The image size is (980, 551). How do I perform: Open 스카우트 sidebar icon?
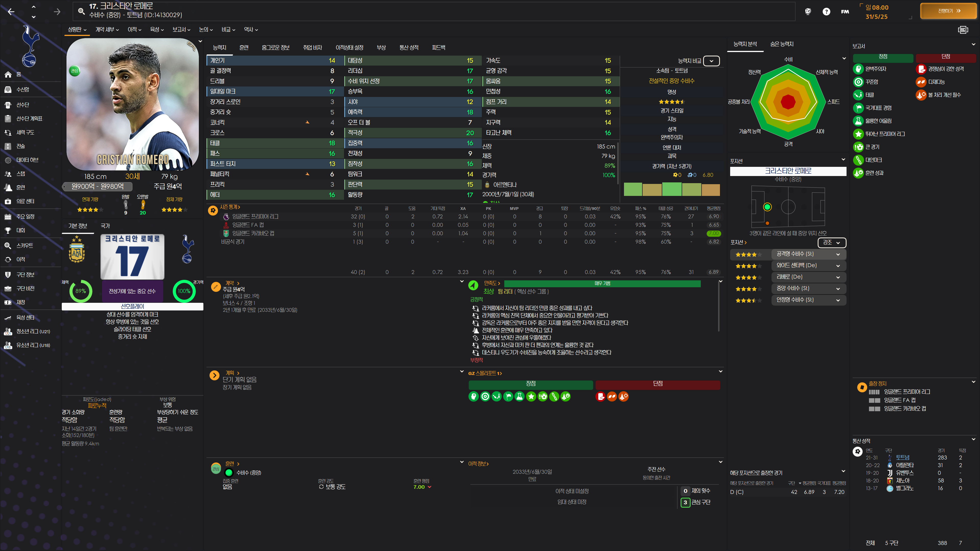[x=8, y=246]
